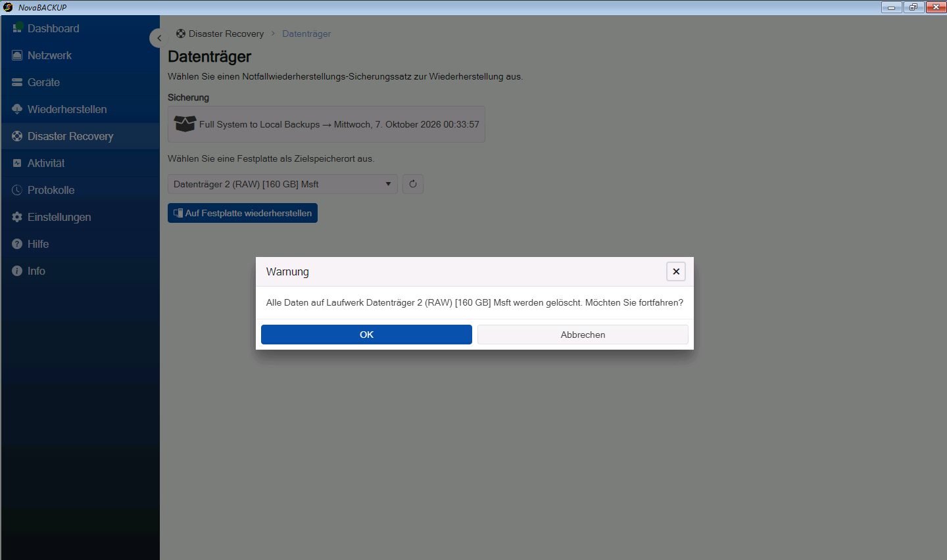
Task: Go to the Protokolle section
Action: [80, 190]
